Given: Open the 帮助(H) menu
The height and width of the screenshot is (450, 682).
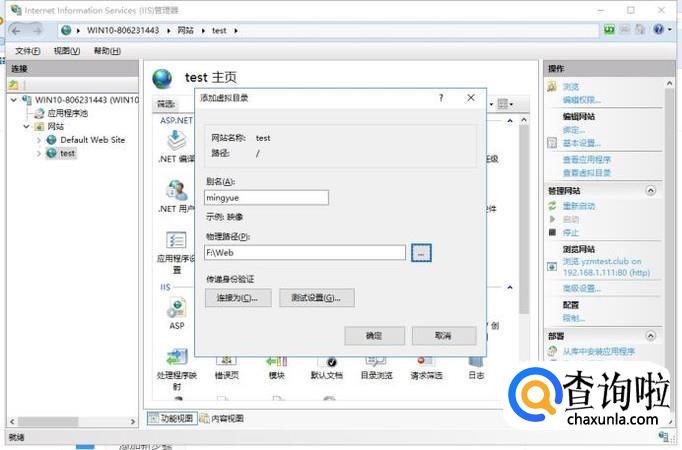Looking at the screenshot, I should (x=107, y=51).
